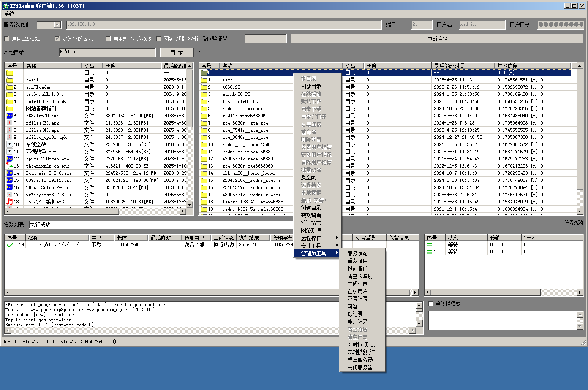Screen dimensions: 588x390
Task: Click the 目录 button next to local path
Action: pos(177,52)
